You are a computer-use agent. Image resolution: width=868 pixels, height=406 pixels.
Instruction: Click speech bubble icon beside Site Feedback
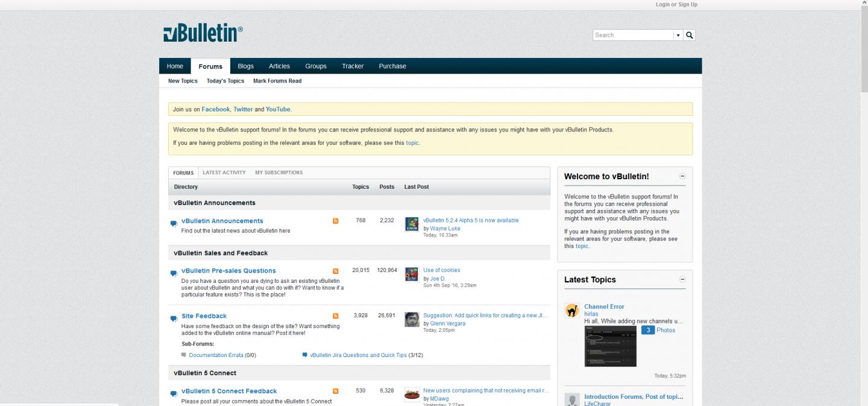tap(174, 319)
